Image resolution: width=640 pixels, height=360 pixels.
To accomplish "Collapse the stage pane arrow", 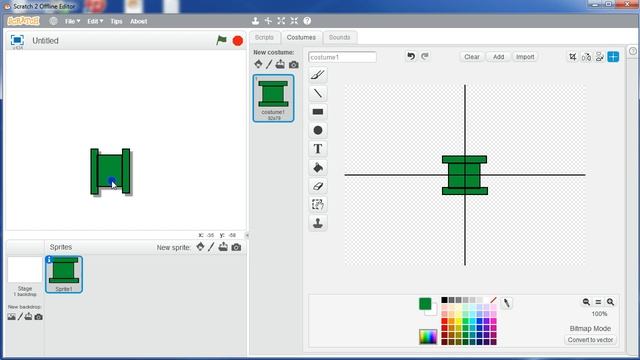I will point(247,235).
